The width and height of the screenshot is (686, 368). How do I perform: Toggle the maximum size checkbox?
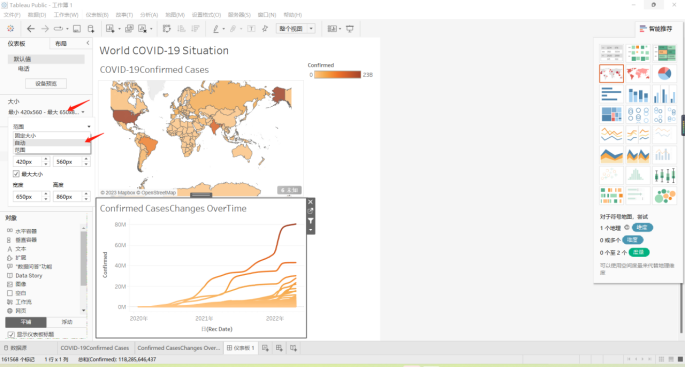pos(16,174)
